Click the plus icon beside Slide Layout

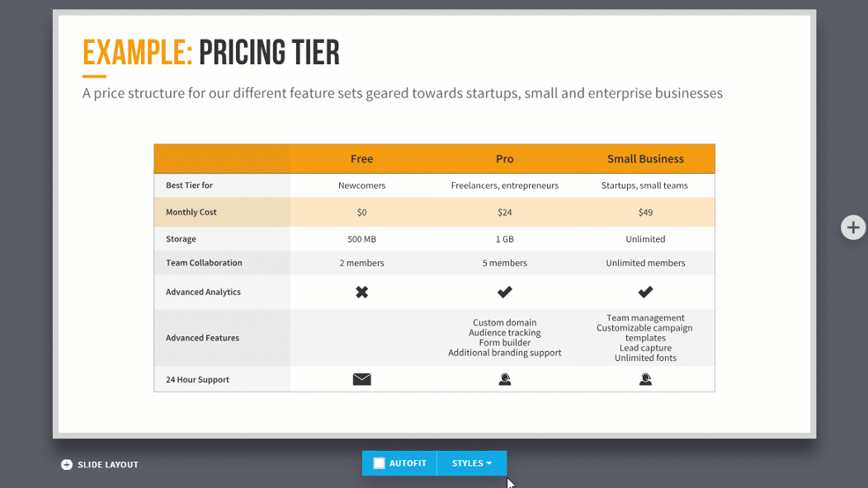tap(67, 464)
